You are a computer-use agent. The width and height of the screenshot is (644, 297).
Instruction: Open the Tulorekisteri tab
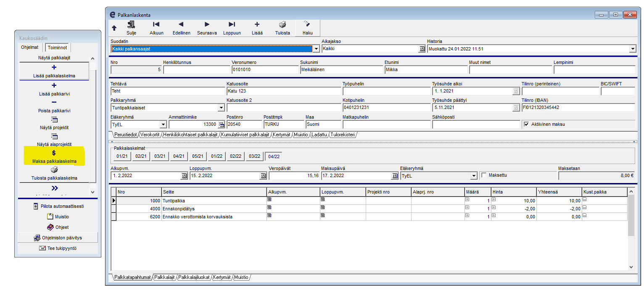pyautogui.click(x=342, y=135)
